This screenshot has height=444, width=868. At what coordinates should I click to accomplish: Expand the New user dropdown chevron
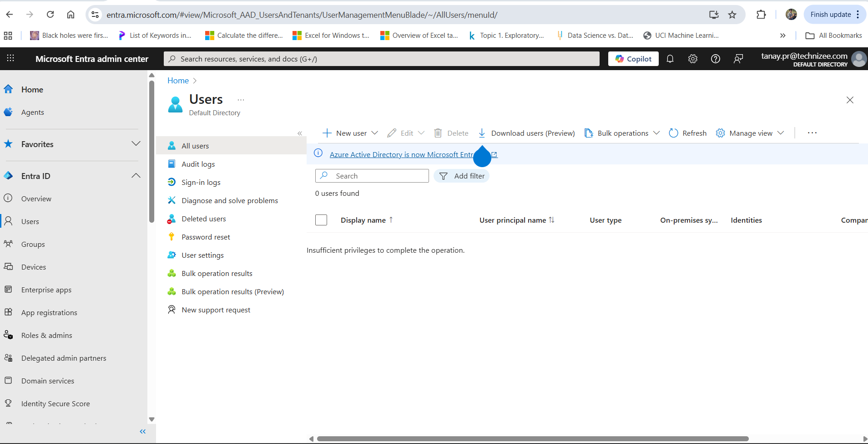[x=375, y=133]
